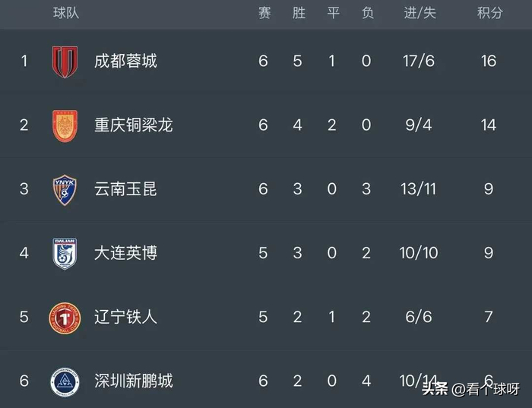Open the 重庆铜梁龙 team name link
The image size is (532, 408).
point(134,125)
